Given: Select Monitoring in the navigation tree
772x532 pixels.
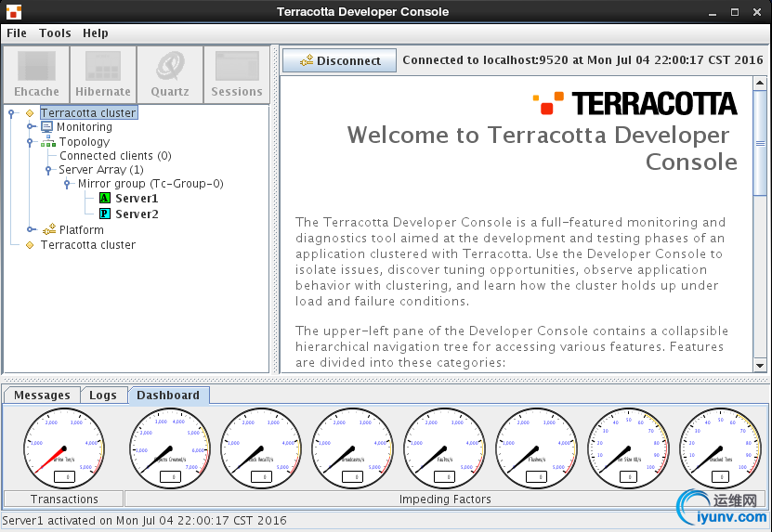Looking at the screenshot, I should pyautogui.click(x=85, y=127).
